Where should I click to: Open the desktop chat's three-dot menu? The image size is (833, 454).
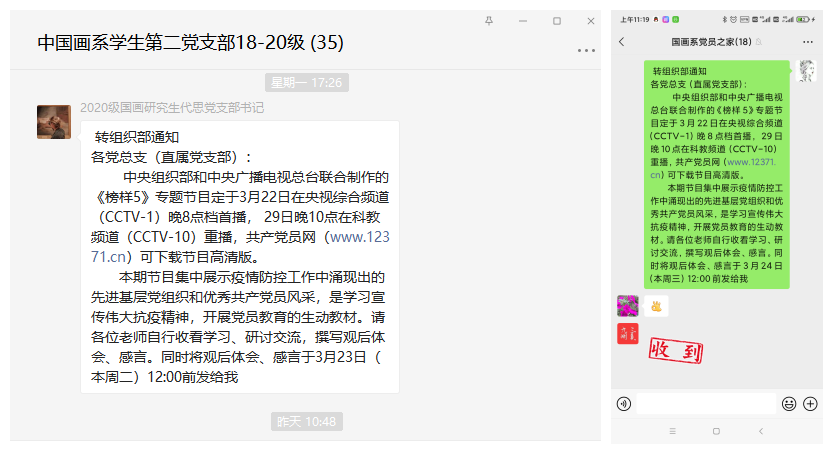coord(586,50)
